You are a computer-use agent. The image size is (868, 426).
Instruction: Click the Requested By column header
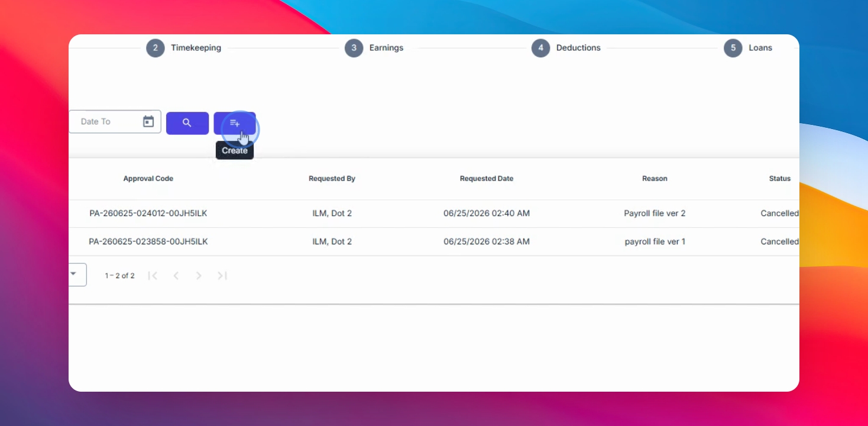pos(332,179)
